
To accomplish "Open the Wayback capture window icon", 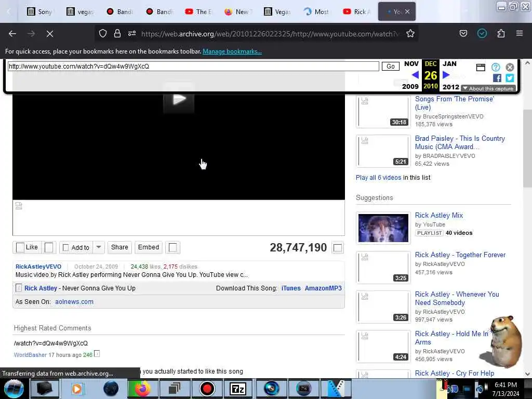I will coord(481,67).
